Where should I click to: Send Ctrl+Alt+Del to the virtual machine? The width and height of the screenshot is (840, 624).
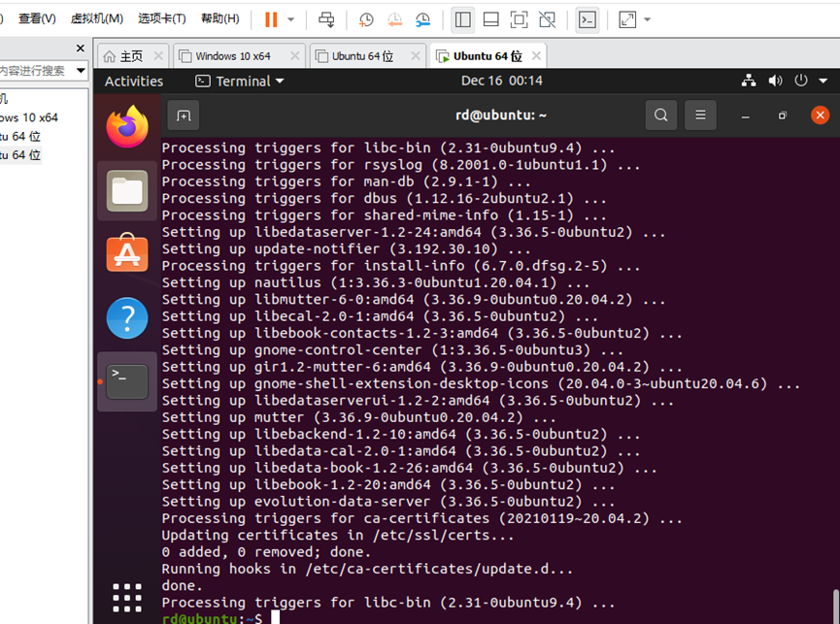pyautogui.click(x=326, y=19)
